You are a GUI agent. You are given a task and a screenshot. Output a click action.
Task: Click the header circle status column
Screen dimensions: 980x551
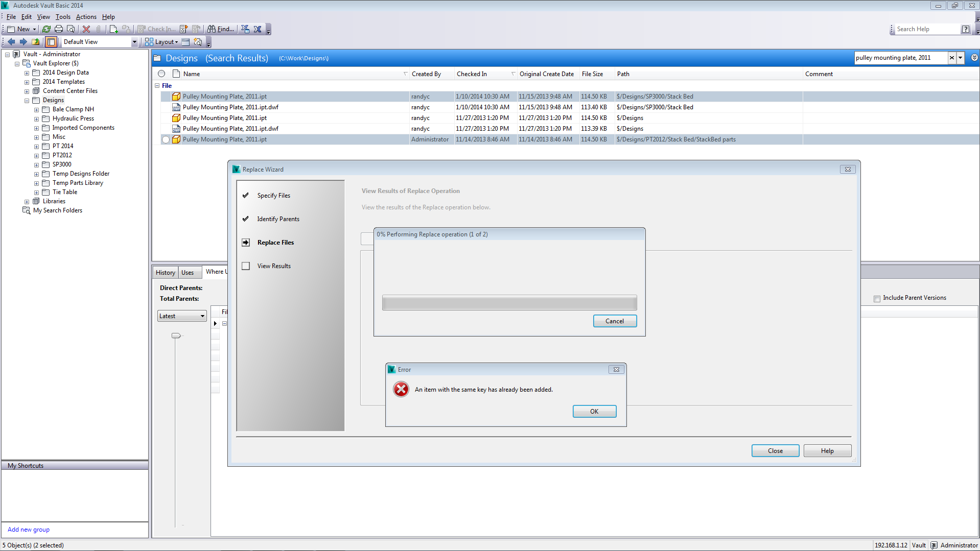click(x=161, y=74)
